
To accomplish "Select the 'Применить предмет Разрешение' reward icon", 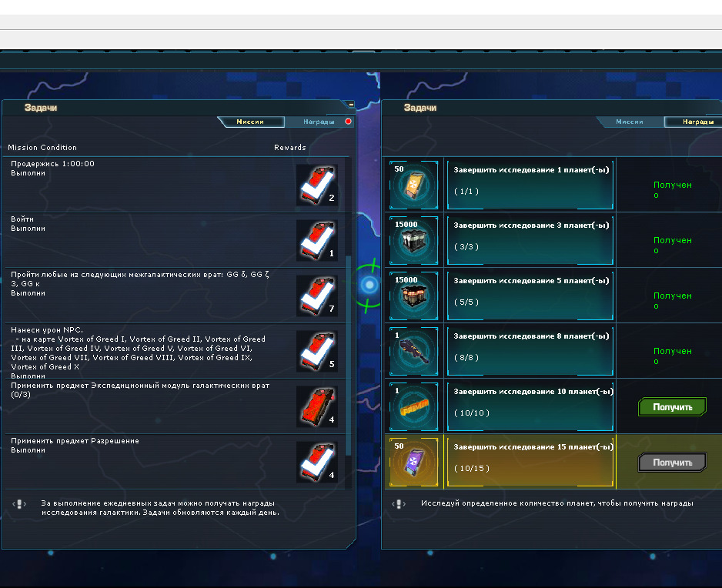I will tap(317, 462).
